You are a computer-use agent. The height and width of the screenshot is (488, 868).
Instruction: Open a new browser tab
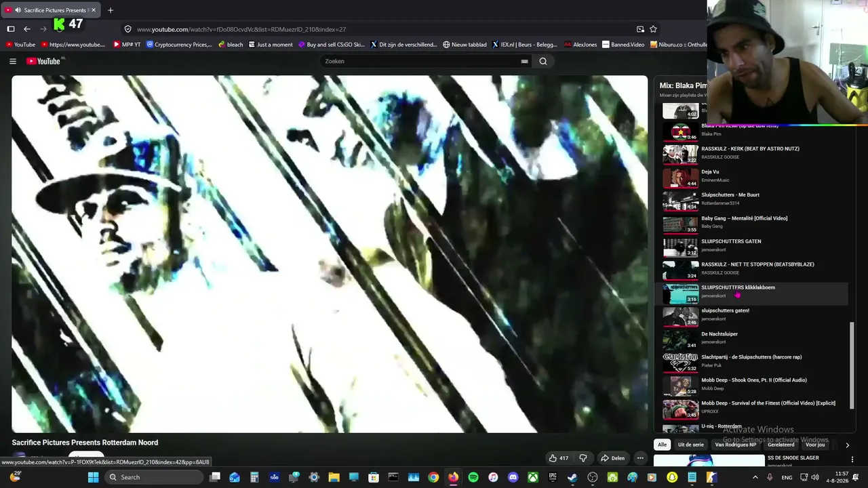tap(111, 10)
